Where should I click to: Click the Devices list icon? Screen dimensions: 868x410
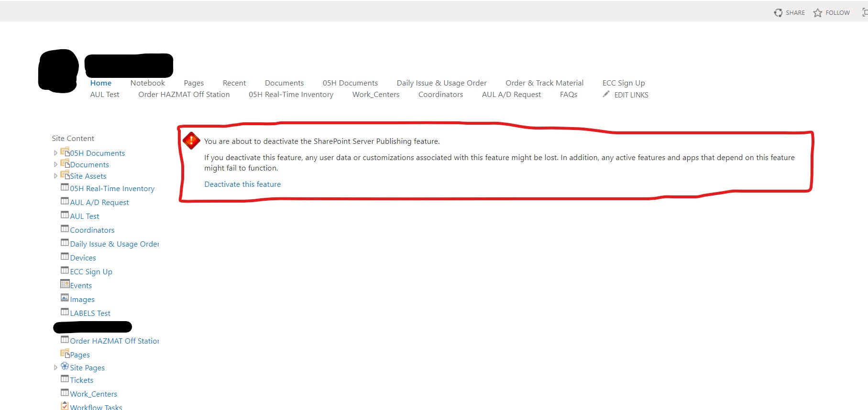(65, 256)
